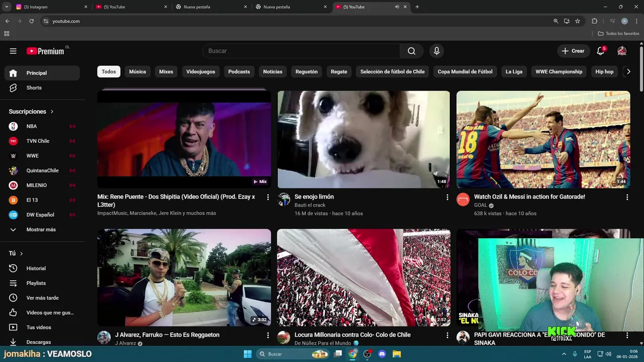The image size is (644, 362).
Task: Open the YouTube hamburger guide menu
Action: 13,51
